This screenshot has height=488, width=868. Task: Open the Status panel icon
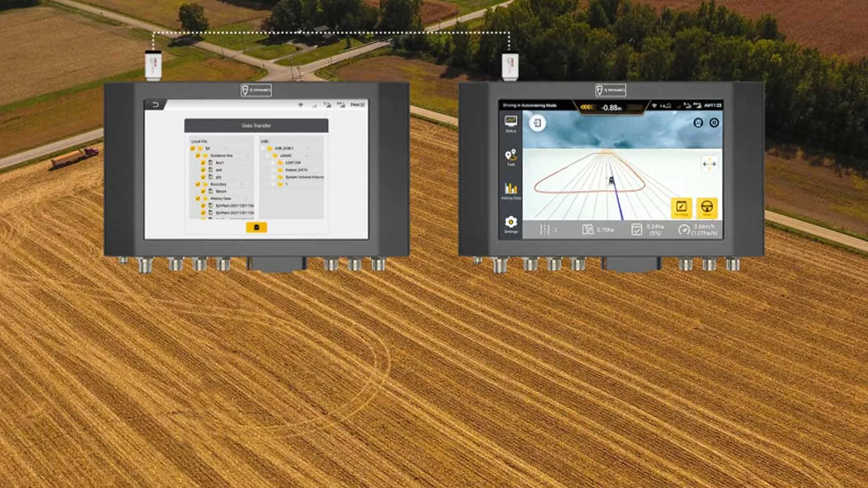511,121
